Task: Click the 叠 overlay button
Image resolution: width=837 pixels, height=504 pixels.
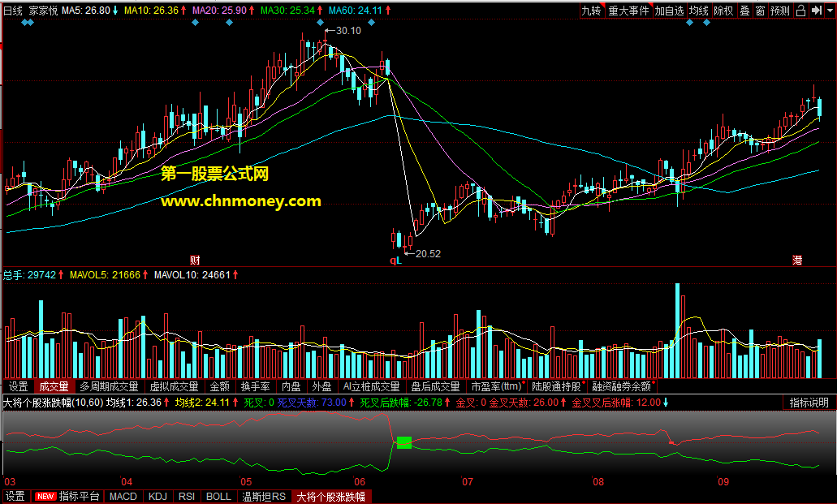Action: tap(744, 11)
